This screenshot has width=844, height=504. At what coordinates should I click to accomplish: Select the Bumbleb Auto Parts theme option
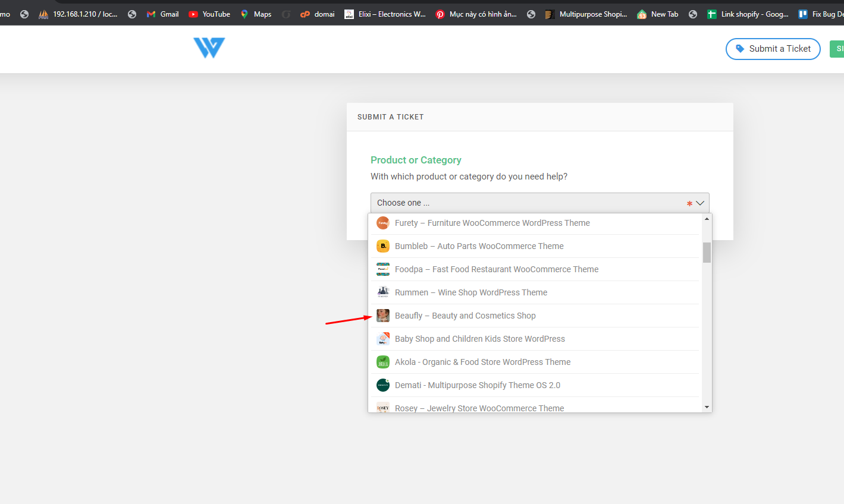point(535,246)
